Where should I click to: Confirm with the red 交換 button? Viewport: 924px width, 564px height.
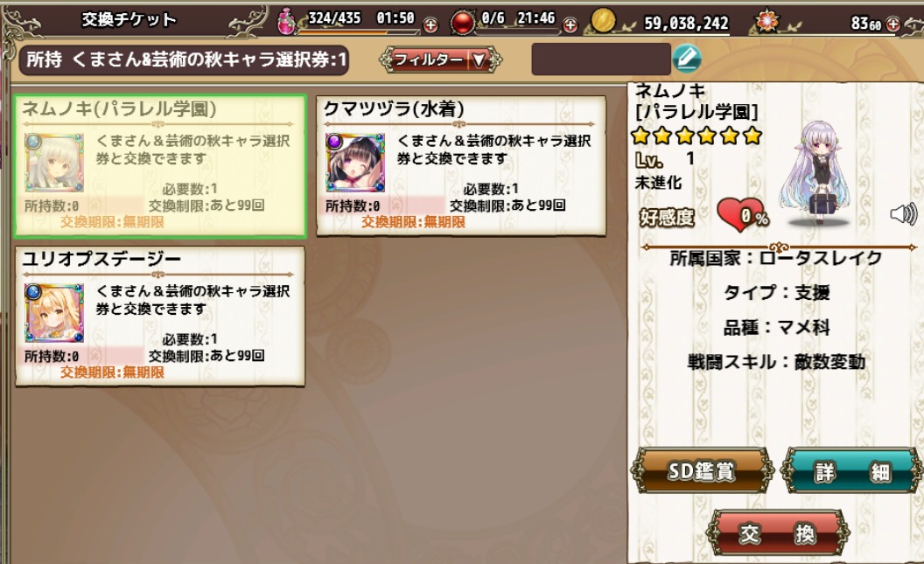778,533
